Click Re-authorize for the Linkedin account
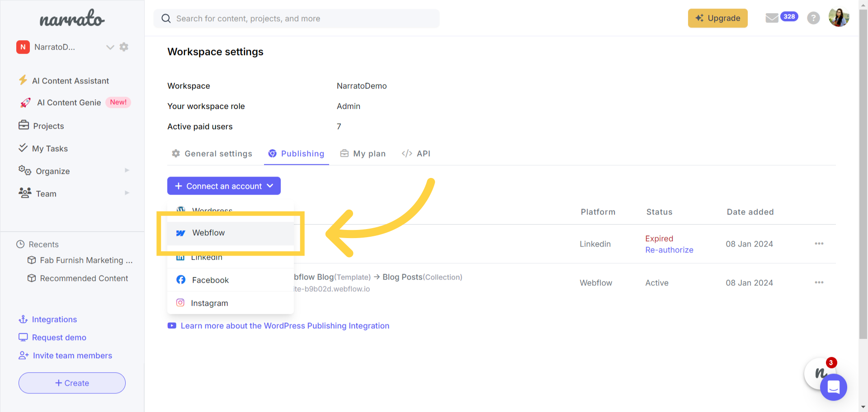 pyautogui.click(x=669, y=250)
